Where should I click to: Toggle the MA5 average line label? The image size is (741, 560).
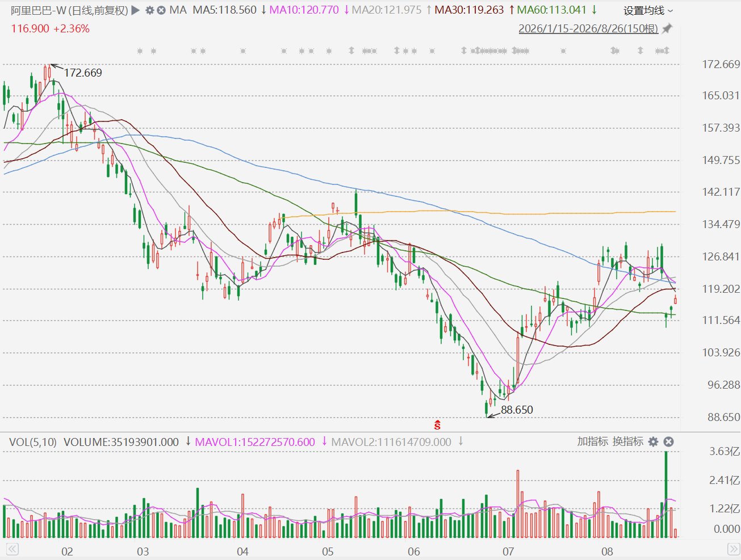click(x=225, y=10)
